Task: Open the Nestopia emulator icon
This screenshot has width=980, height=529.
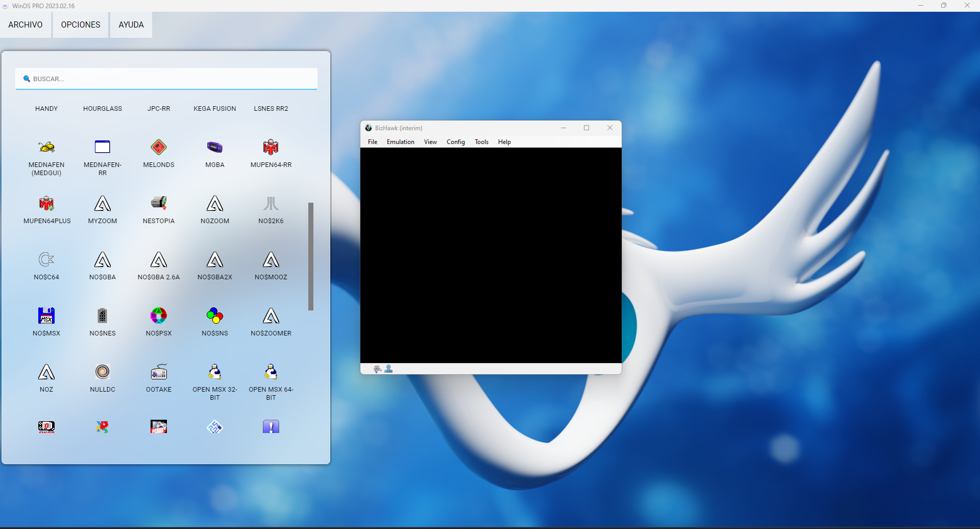Action: click(159, 203)
